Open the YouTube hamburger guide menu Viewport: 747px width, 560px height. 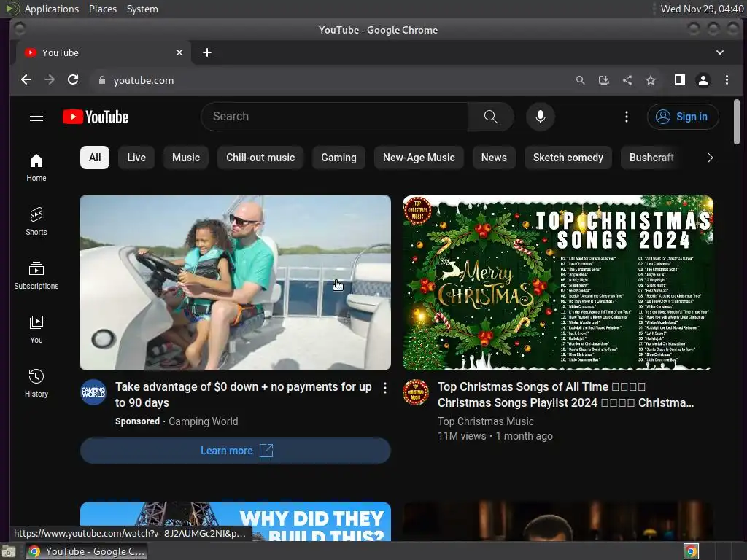36,117
